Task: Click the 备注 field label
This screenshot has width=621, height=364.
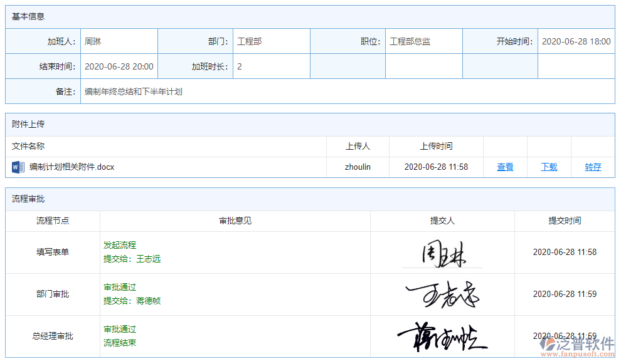Action: pos(66,91)
